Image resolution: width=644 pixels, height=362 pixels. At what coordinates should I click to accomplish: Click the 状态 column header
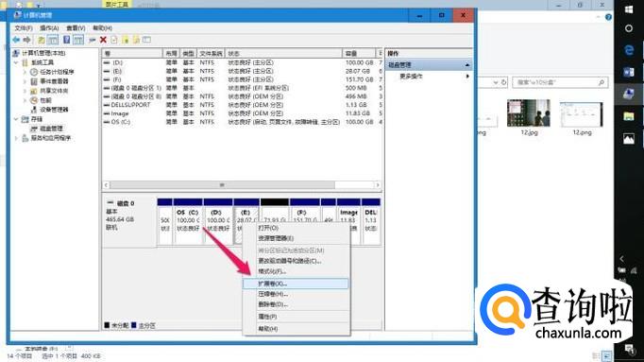(283, 54)
